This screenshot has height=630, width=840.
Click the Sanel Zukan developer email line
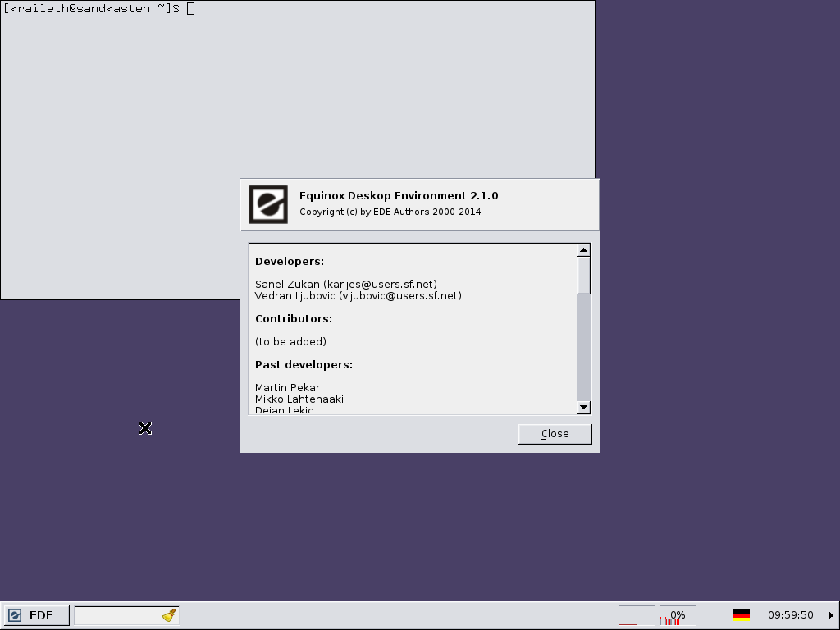click(x=345, y=284)
